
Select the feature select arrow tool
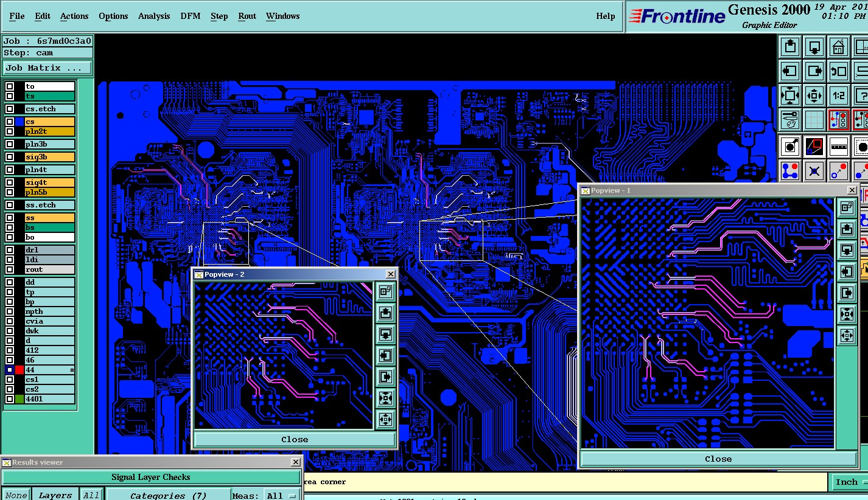pyautogui.click(x=790, y=147)
